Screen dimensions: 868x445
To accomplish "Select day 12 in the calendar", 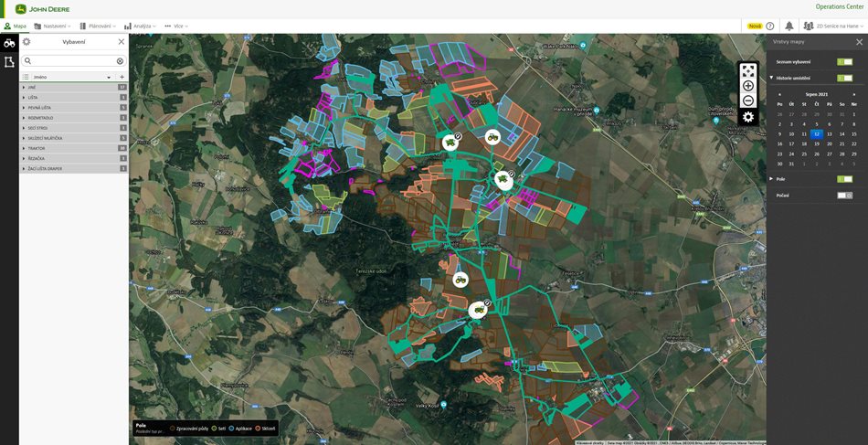I will pos(817,134).
